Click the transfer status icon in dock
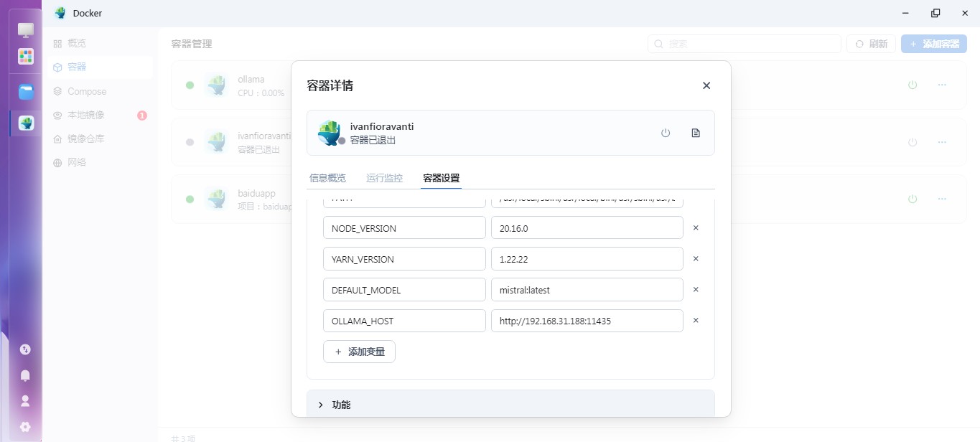This screenshot has height=442, width=980. pyautogui.click(x=26, y=349)
